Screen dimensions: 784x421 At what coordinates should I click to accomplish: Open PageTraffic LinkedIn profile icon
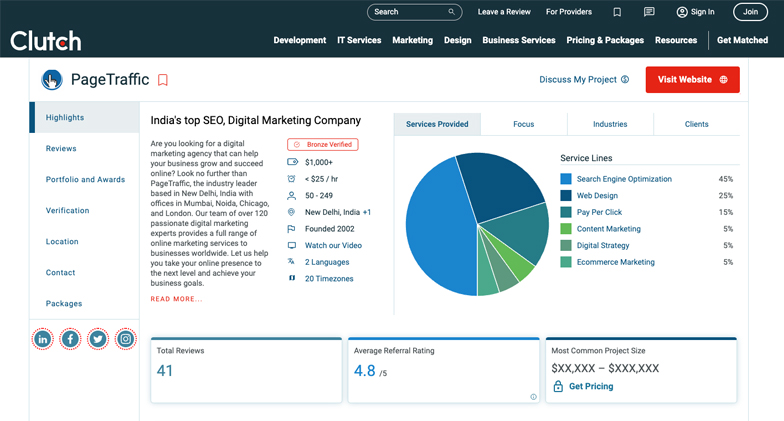(x=42, y=340)
